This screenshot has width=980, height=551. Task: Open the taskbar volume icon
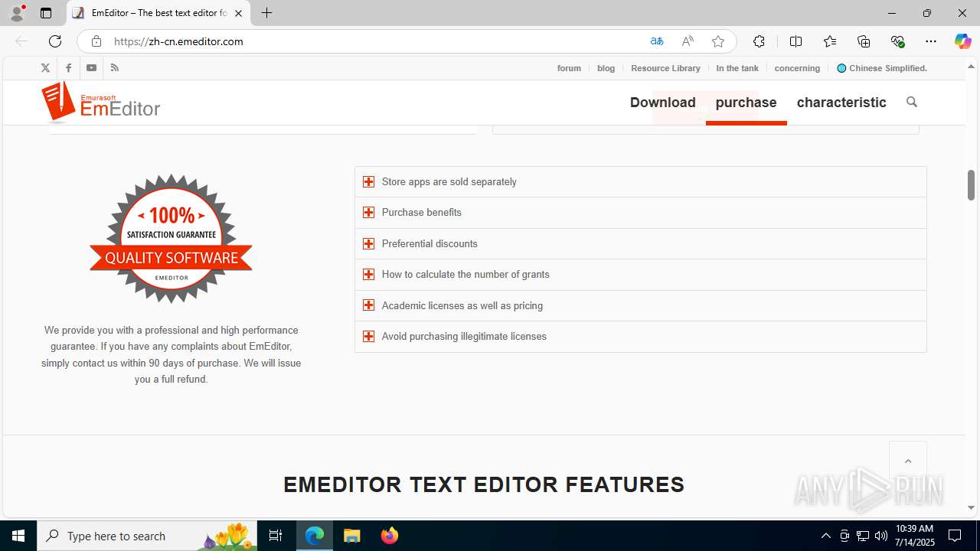tap(881, 536)
